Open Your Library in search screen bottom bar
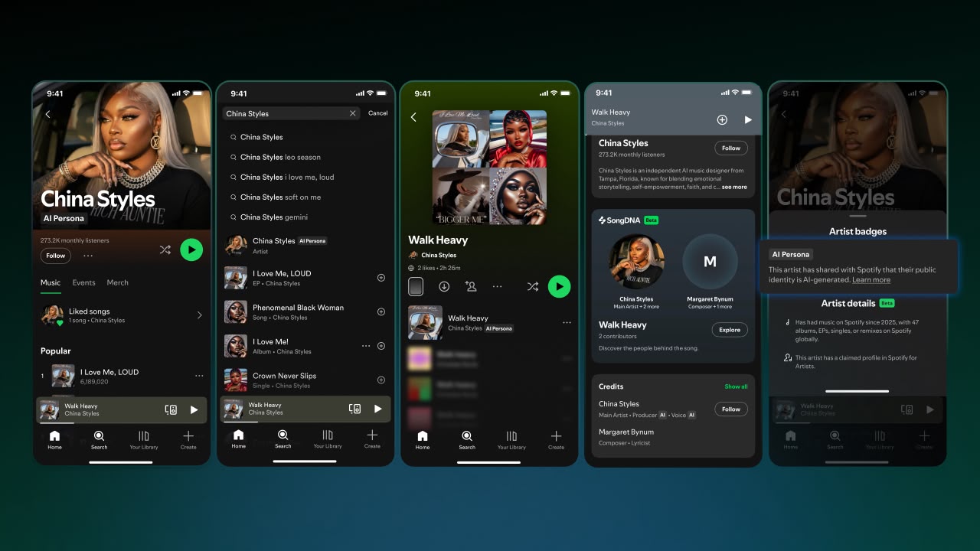Screen dimensions: 980x551 pyautogui.click(x=328, y=439)
